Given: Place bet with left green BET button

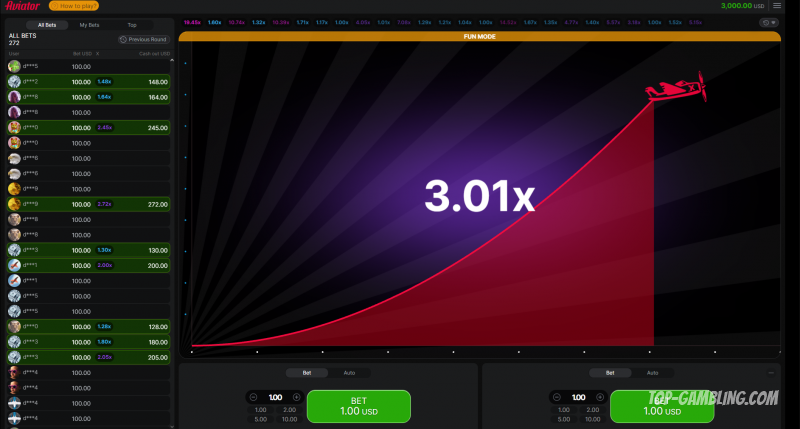Looking at the screenshot, I should (358, 407).
